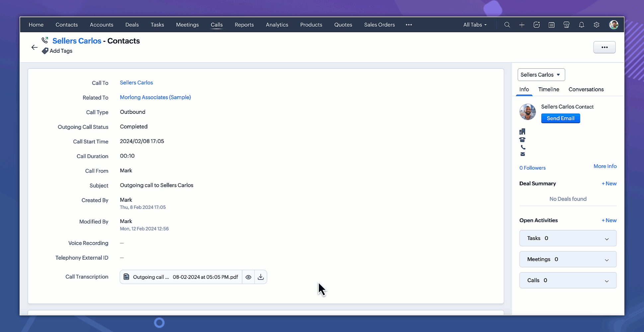Switch to the Timeline tab
The height and width of the screenshot is (332, 644).
tap(548, 89)
